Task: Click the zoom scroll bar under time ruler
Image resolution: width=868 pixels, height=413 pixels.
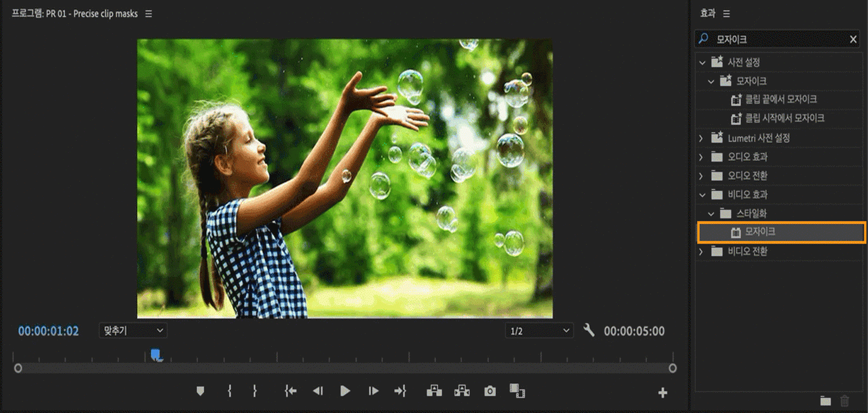Action: pyautogui.click(x=345, y=368)
